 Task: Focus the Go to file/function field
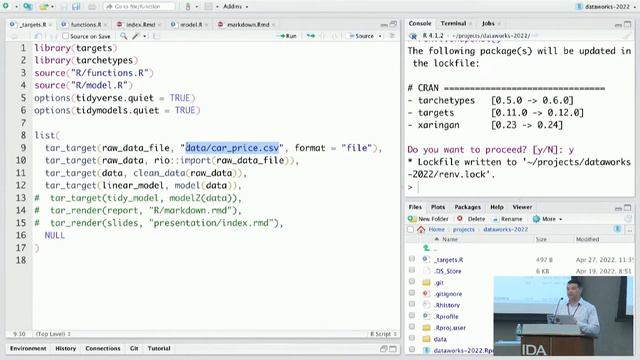point(139,7)
